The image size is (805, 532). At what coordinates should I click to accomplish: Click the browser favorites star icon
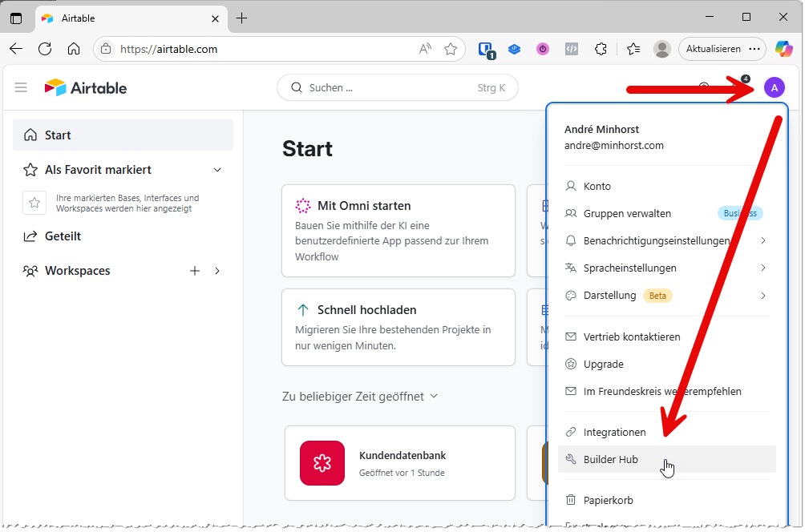pos(451,49)
